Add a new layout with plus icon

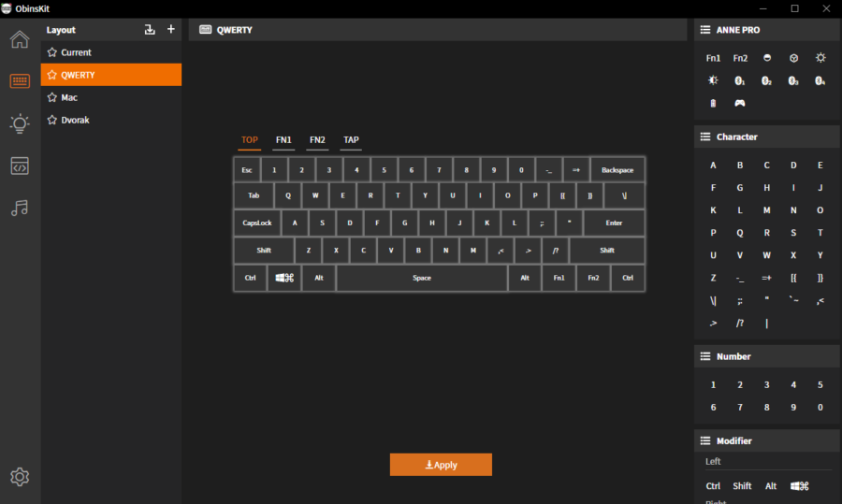click(x=171, y=29)
